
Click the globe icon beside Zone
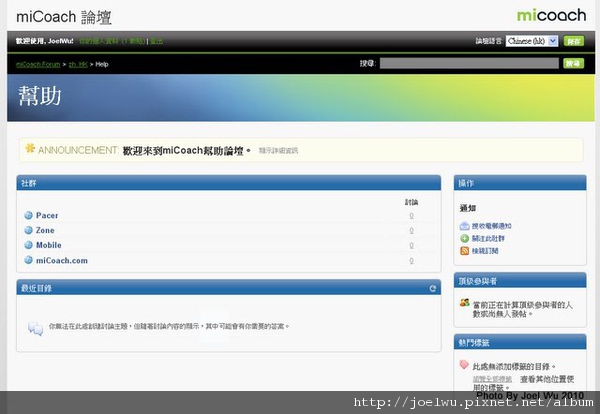point(28,230)
